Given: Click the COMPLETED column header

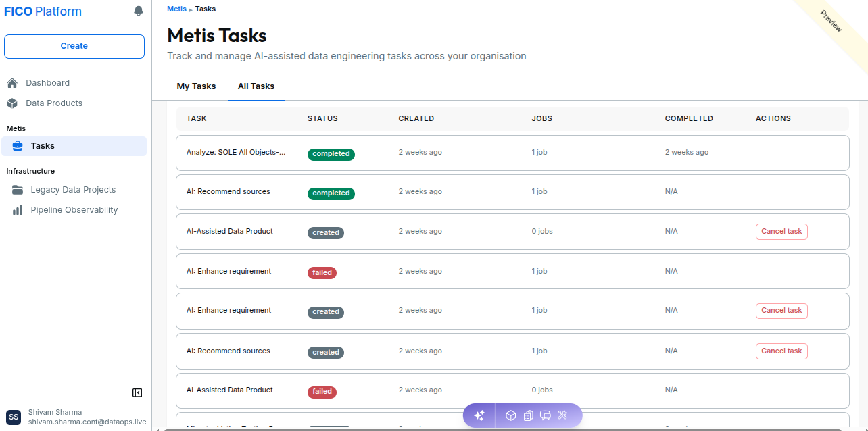Looking at the screenshot, I should pyautogui.click(x=689, y=118).
